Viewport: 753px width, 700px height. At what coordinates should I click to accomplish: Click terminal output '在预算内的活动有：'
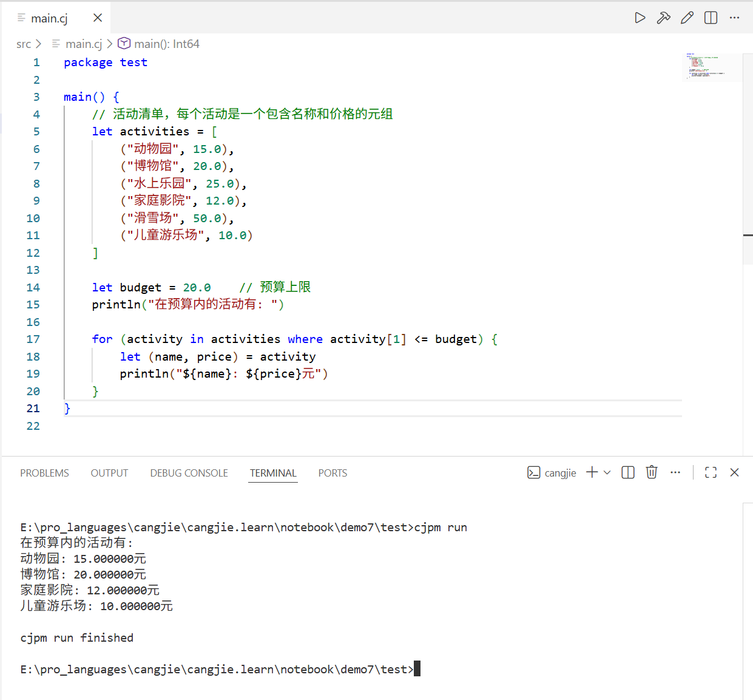pyautogui.click(x=77, y=543)
